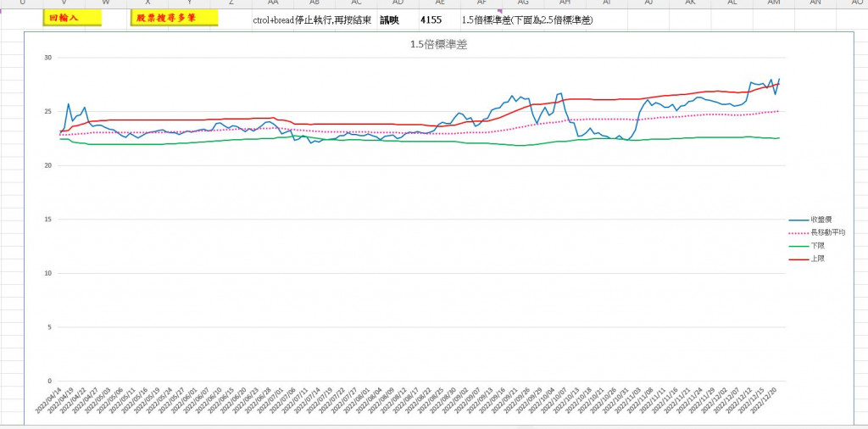Screen dimensions: 868x429
Task: Select column header AK
Action: 690,3
